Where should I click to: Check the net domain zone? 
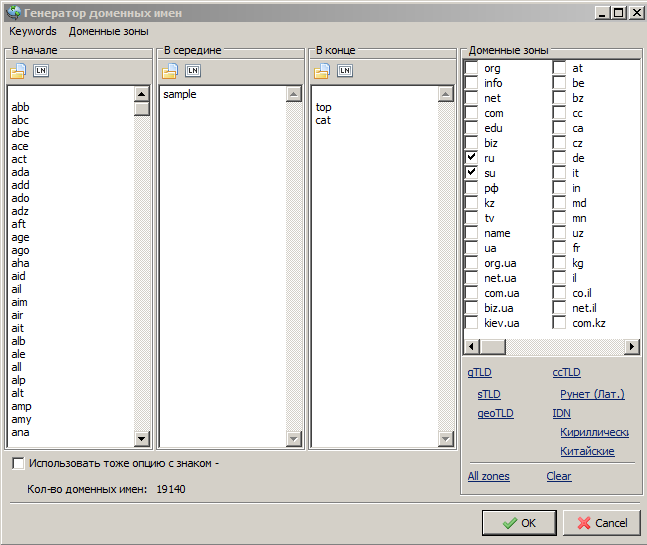(x=471, y=98)
